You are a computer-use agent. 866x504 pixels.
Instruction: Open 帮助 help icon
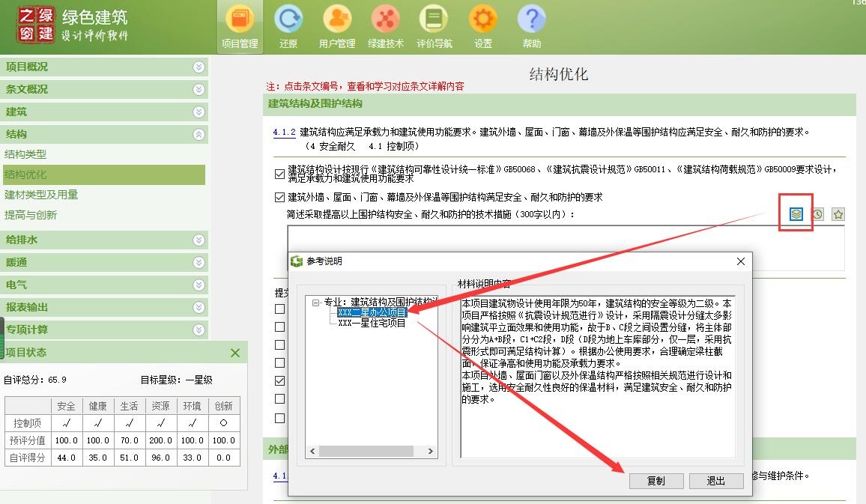pos(532,26)
